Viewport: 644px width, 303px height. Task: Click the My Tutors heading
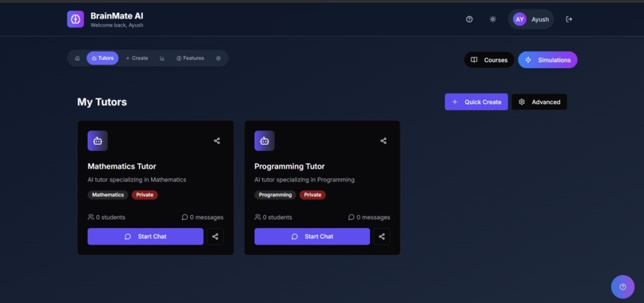pos(101,102)
